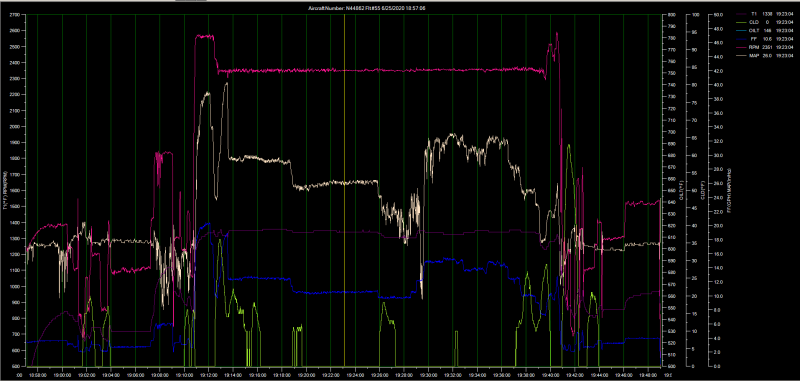Image resolution: width=800 pixels, height=381 pixels.
Task: Select the FF legend entry
Action: 765,38
